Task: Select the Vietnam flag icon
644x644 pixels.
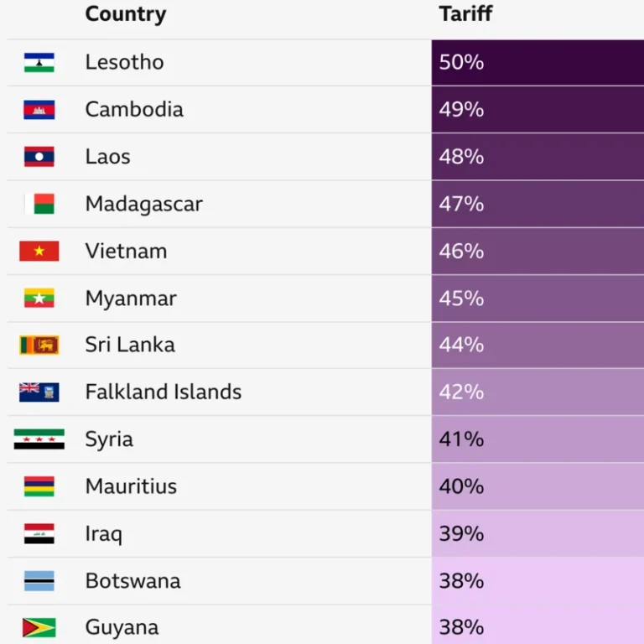Action: click(39, 251)
